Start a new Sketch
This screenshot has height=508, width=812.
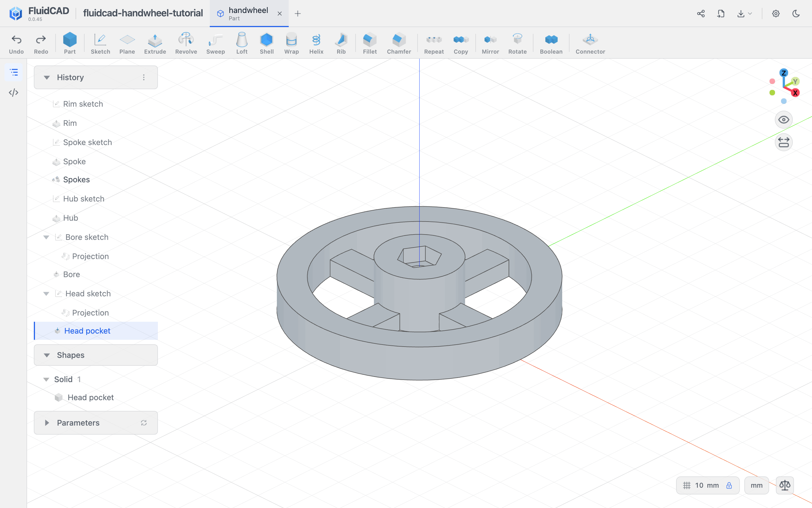point(100,43)
